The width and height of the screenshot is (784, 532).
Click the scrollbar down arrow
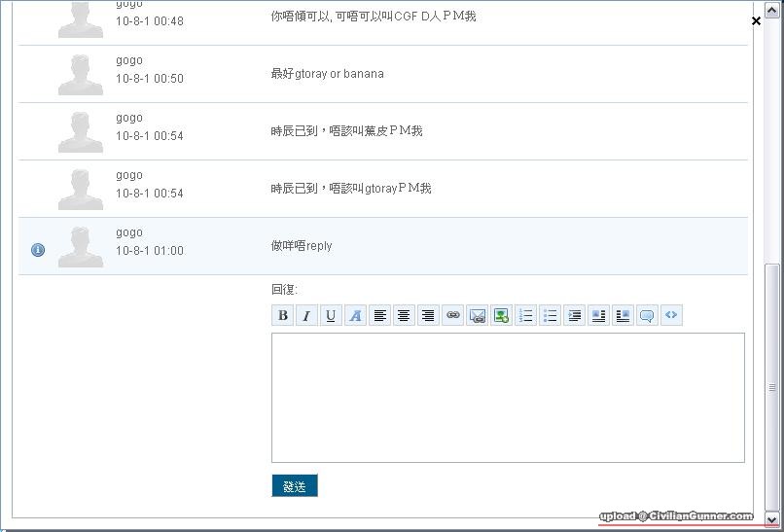point(772,518)
